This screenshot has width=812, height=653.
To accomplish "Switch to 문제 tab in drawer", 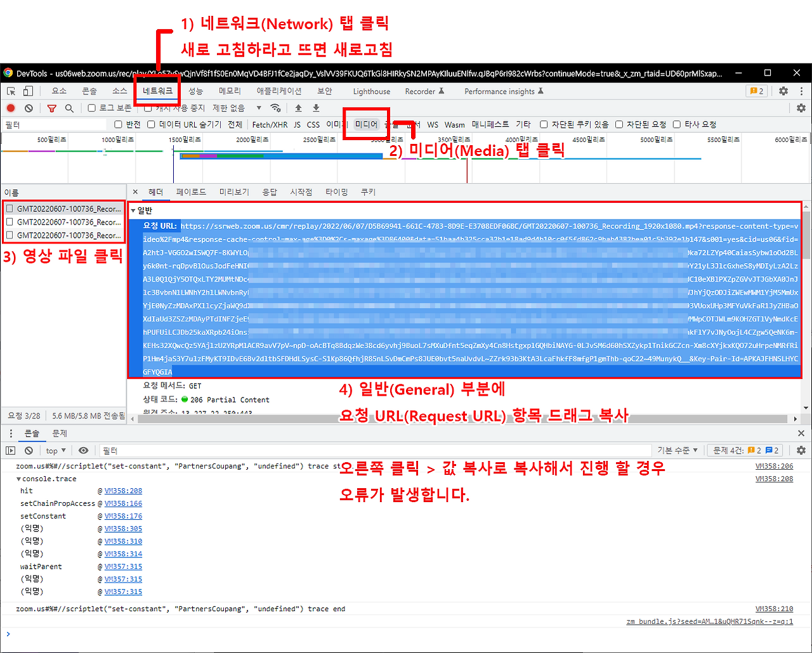I will 60,433.
